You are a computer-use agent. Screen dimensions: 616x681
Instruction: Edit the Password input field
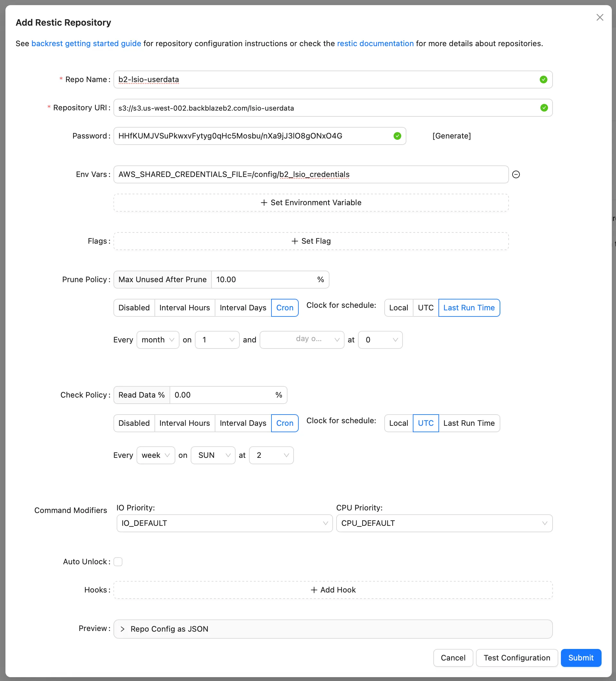tap(260, 136)
